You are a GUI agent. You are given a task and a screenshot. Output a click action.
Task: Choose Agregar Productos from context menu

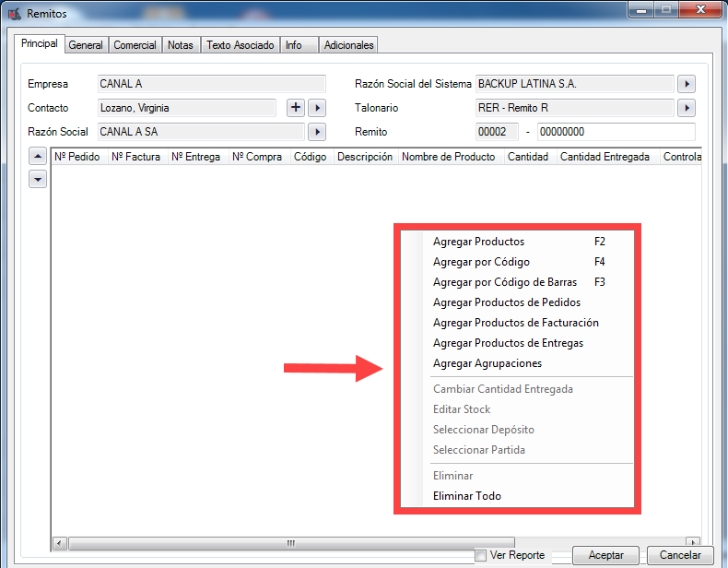click(518, 242)
